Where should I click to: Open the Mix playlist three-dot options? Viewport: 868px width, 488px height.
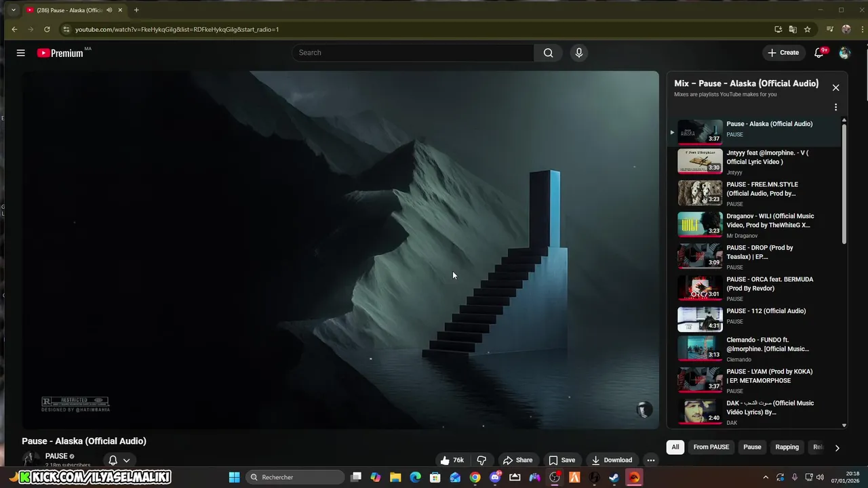point(835,107)
